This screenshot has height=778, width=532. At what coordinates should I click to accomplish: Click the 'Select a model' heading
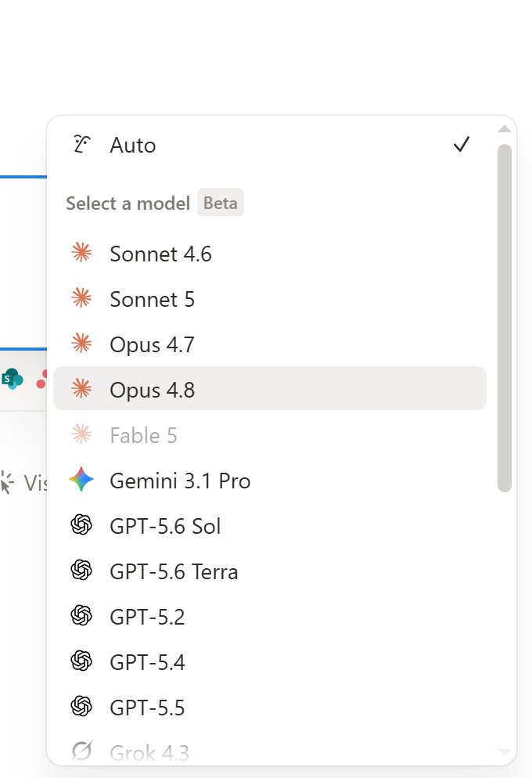[128, 203]
